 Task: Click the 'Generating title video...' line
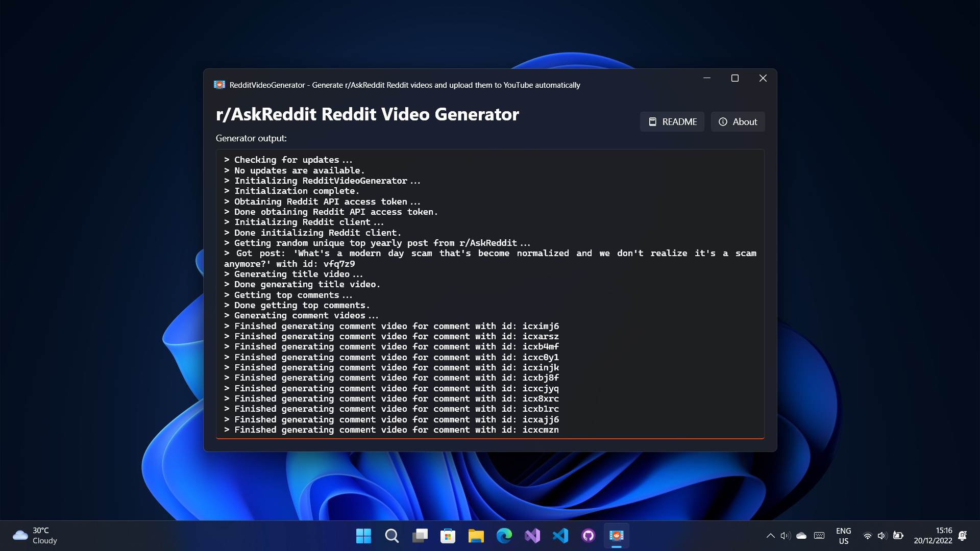click(x=293, y=274)
